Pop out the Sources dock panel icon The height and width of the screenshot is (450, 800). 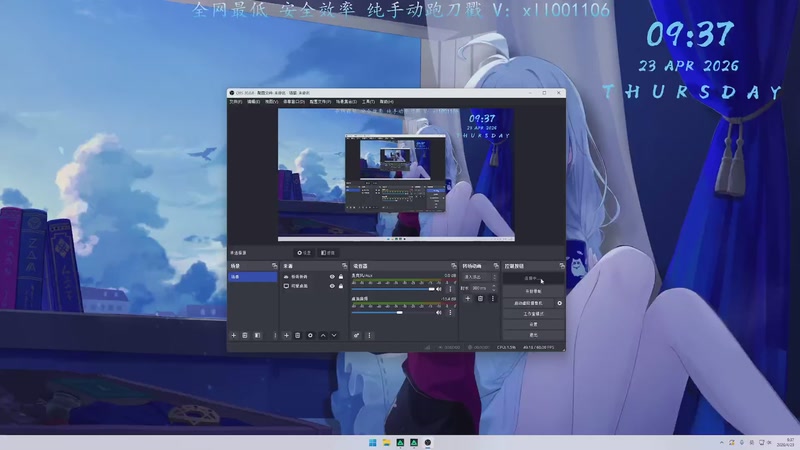pyautogui.click(x=344, y=266)
